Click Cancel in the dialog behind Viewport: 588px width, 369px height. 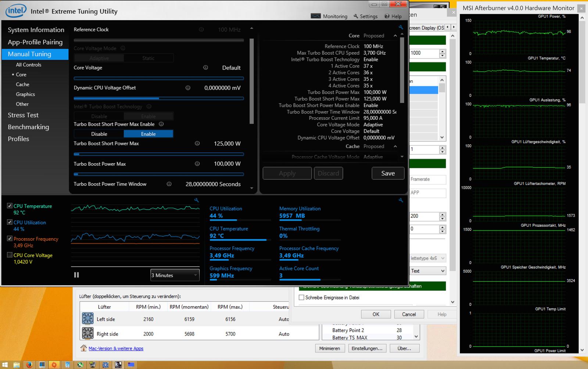[409, 314]
